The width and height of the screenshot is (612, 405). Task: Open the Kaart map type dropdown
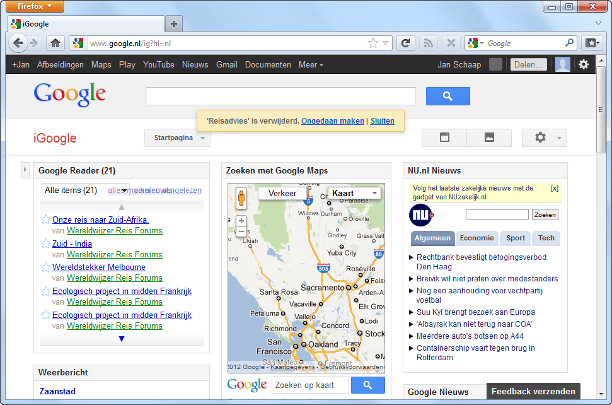(x=354, y=193)
